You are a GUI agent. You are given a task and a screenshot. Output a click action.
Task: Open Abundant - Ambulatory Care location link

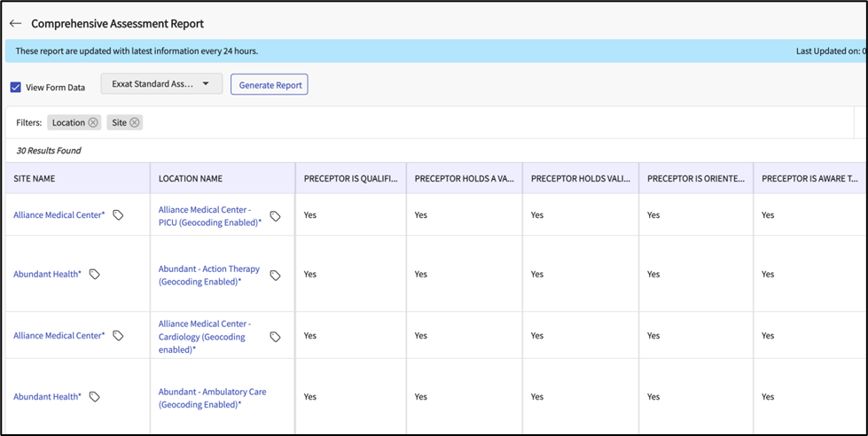pyautogui.click(x=211, y=398)
